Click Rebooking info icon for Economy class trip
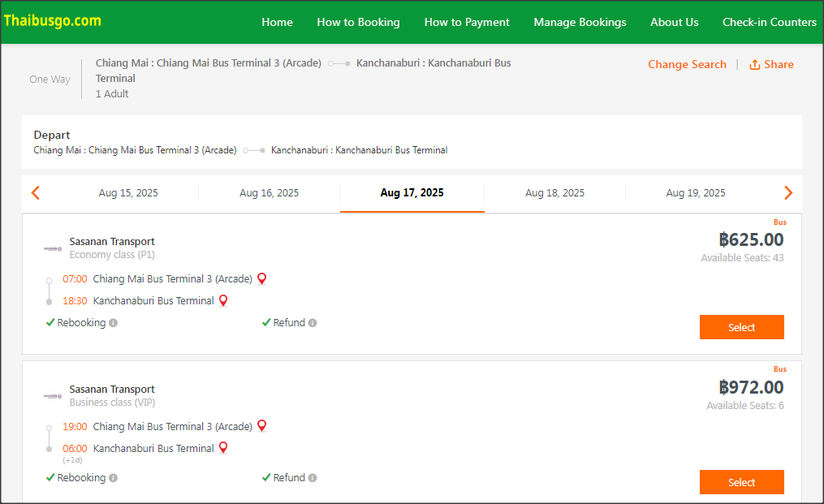This screenshot has height=504, width=824. [x=114, y=323]
